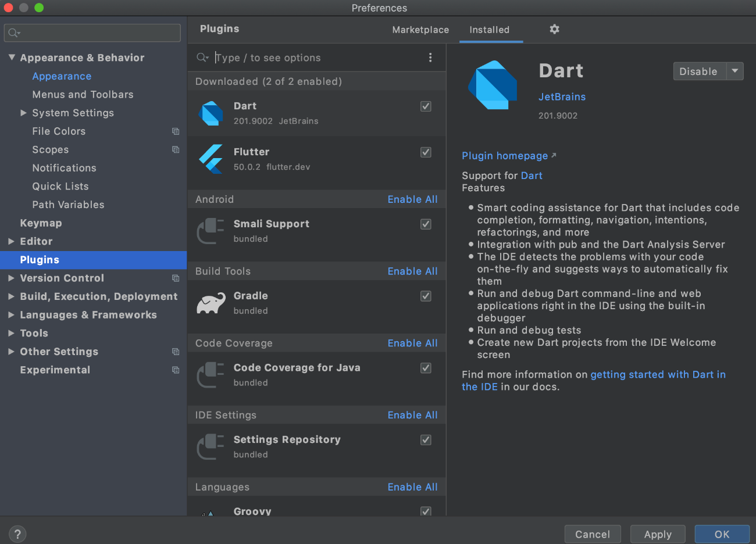Toggle Code Coverage for Java checkbox

pos(426,368)
